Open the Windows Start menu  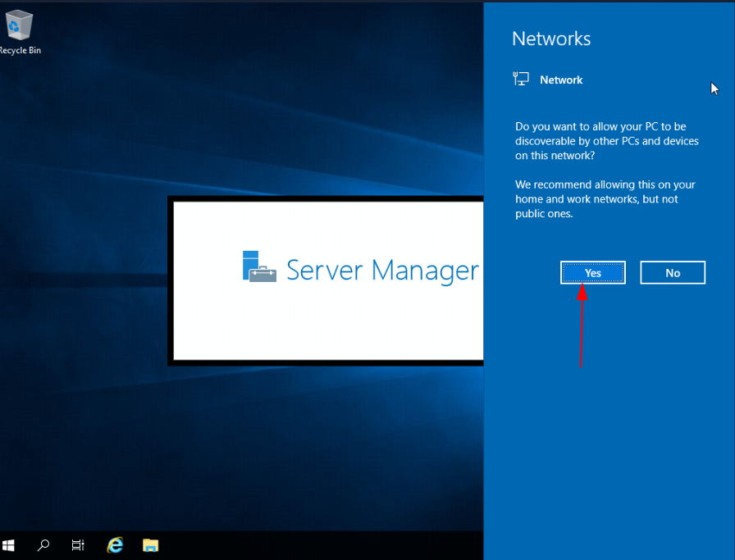(8, 545)
